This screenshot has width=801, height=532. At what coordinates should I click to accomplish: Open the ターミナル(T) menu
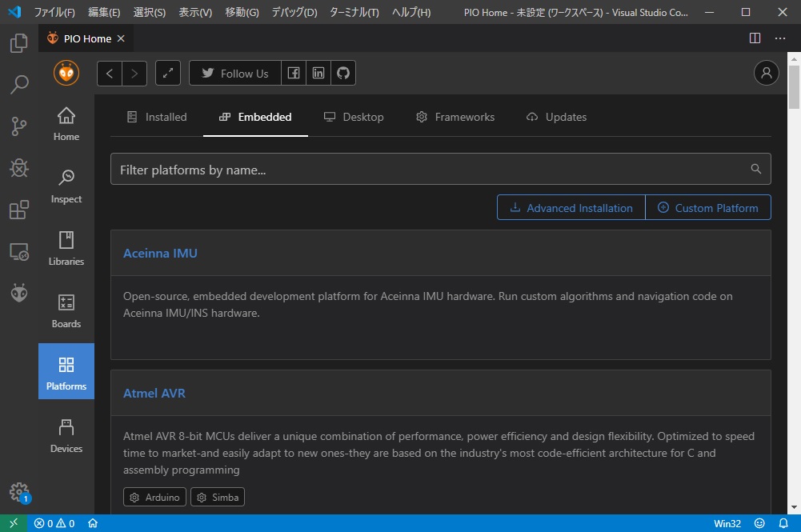click(x=354, y=12)
